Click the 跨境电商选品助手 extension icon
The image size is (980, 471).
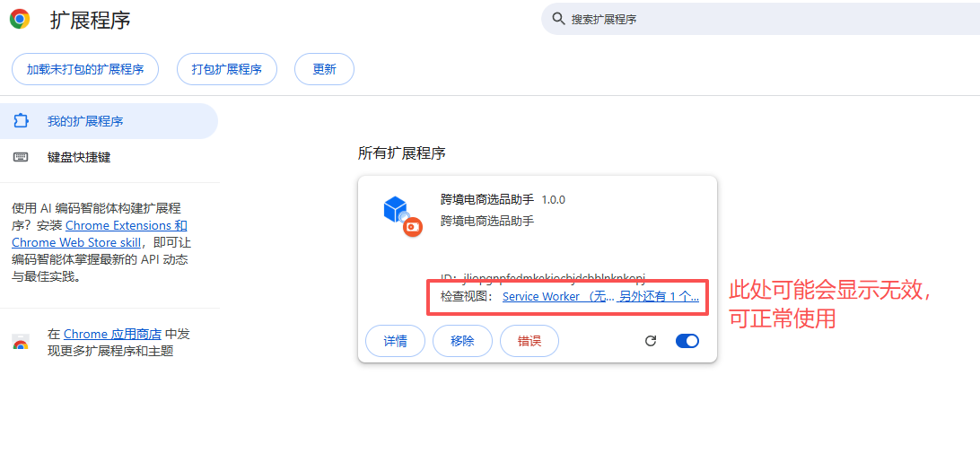(402, 215)
